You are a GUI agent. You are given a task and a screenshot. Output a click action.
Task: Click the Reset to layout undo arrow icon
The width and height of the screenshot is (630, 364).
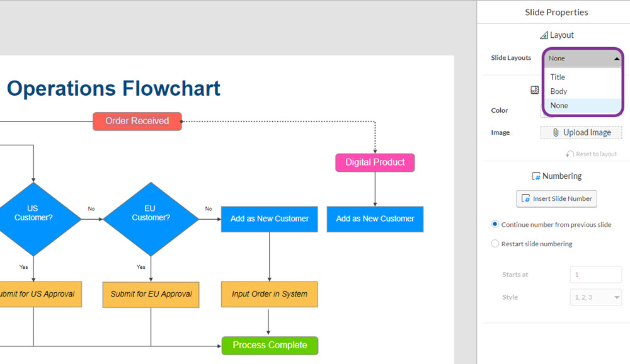pyautogui.click(x=570, y=154)
